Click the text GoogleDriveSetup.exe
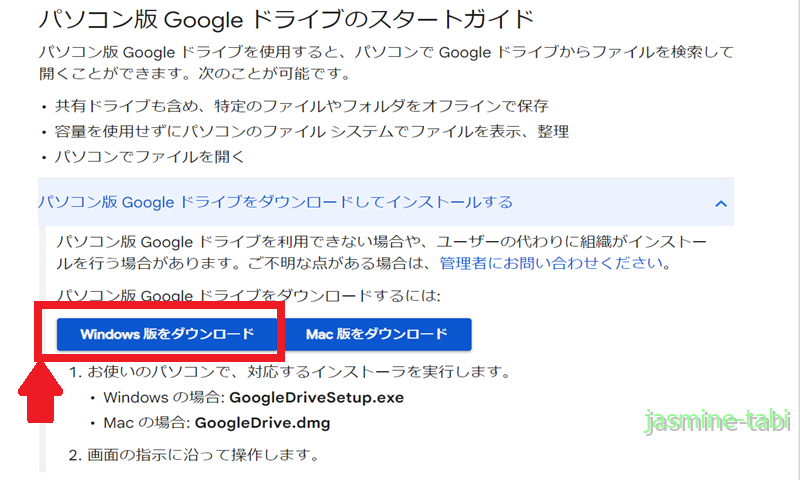This screenshot has width=800, height=480. coord(316,397)
